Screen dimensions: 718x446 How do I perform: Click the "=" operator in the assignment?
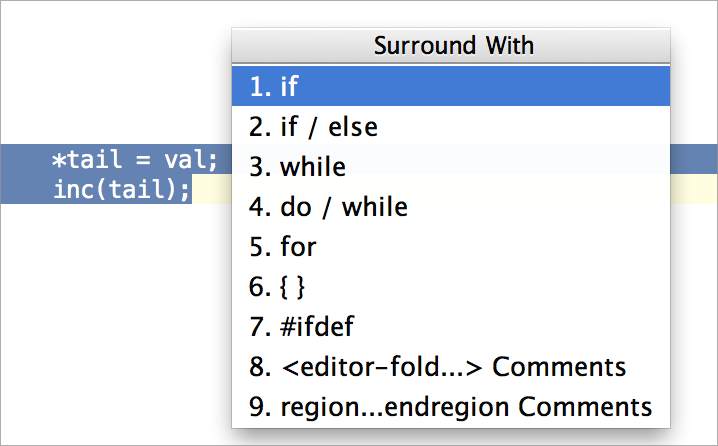point(145,160)
